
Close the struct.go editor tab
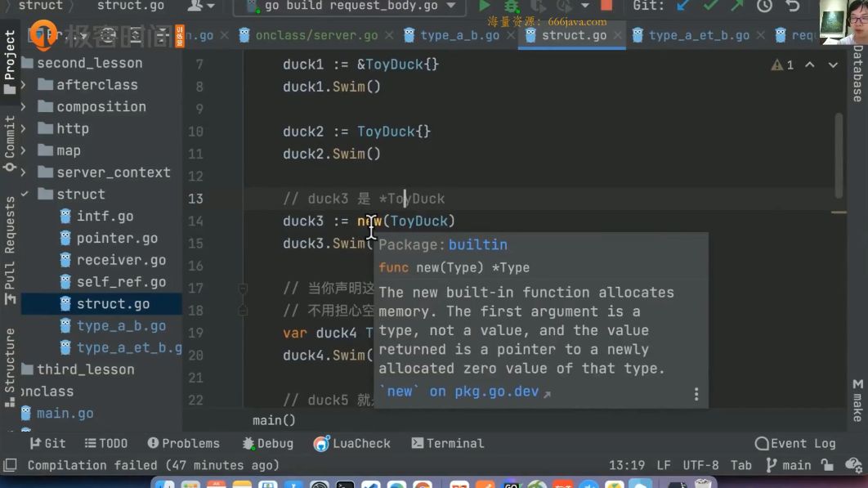tap(617, 35)
